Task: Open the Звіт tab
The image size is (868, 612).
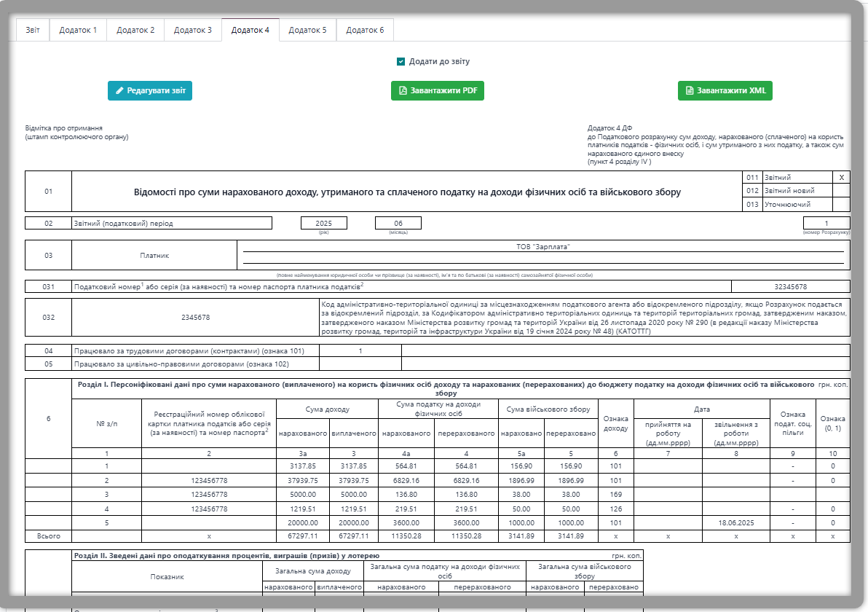Action: (33, 30)
